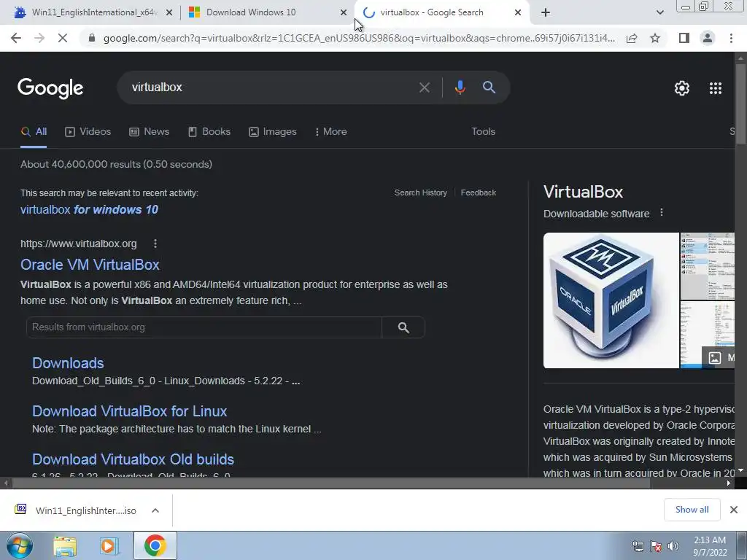Close the Download Windows 10 tab
Image resolution: width=747 pixels, height=560 pixels.
pos(344,12)
